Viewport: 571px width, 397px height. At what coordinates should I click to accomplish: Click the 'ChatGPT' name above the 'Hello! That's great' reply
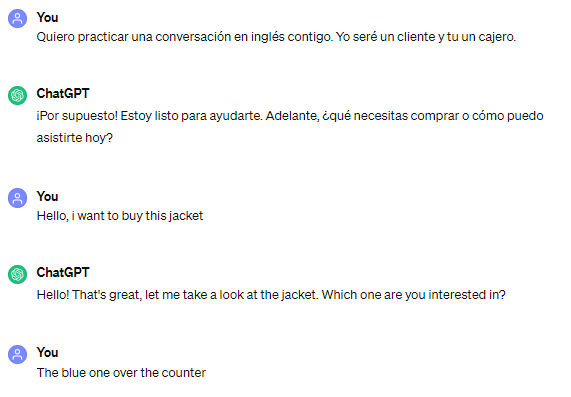tap(63, 272)
